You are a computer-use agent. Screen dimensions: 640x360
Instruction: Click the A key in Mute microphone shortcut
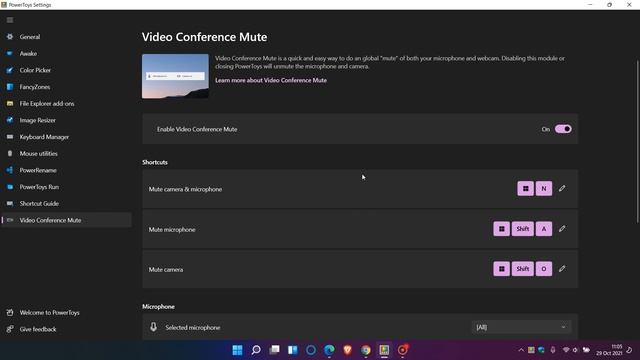(x=544, y=229)
